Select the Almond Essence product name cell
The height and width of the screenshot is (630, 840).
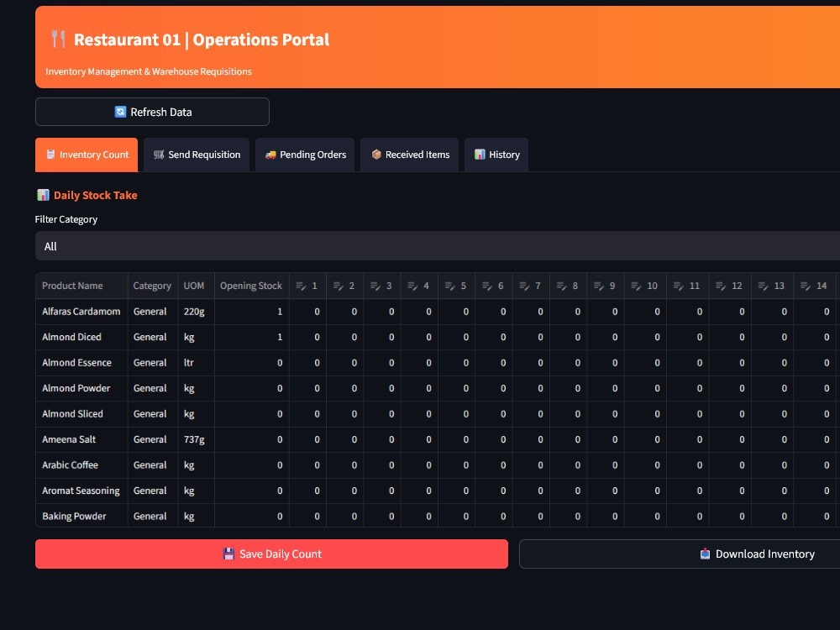[82, 363]
